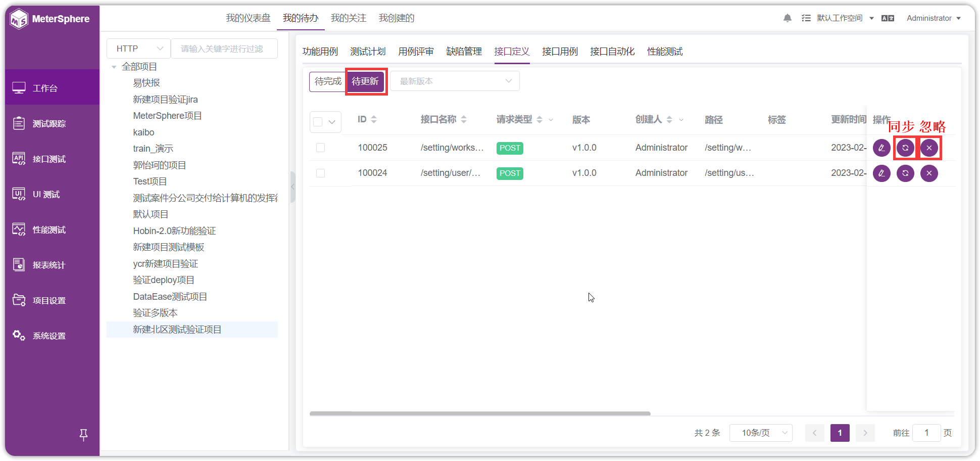Tick the checkbox for row 100025
The height and width of the screenshot is (461, 980).
coord(320,148)
